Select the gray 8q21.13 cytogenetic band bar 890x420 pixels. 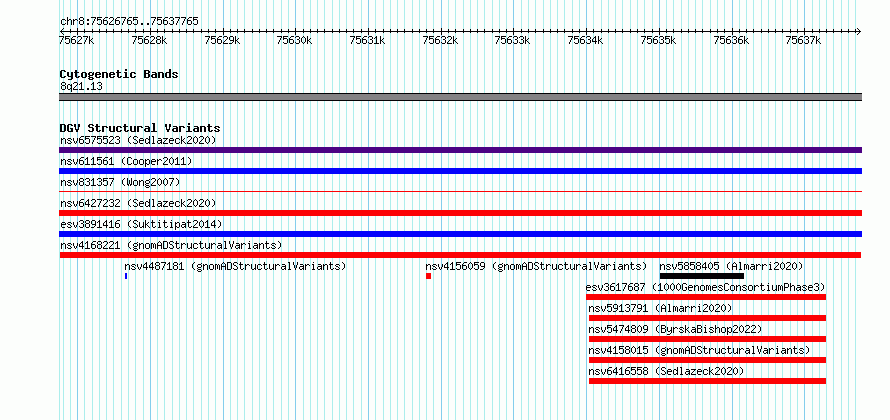pyautogui.click(x=460, y=97)
